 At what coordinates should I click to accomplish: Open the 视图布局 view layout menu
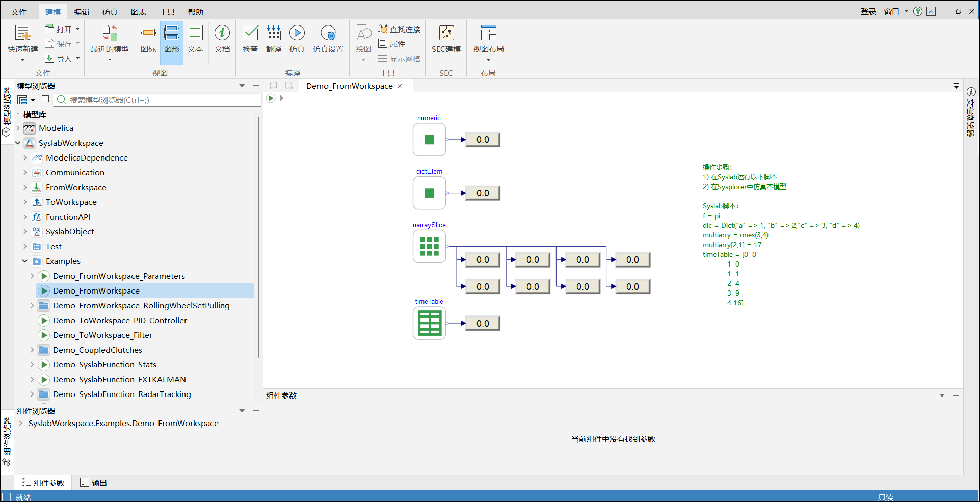tap(488, 42)
